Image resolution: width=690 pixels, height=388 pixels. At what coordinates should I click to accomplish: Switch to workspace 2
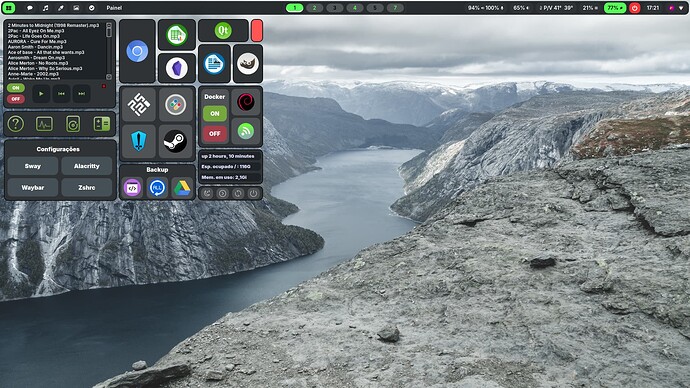(314, 8)
